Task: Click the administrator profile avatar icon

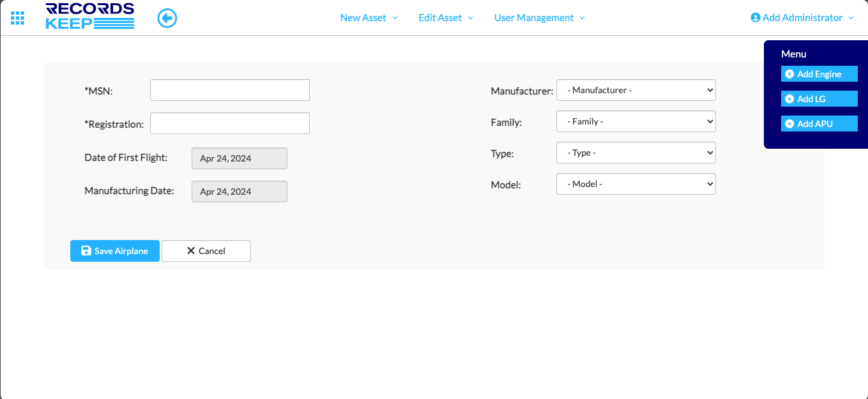Action: 756,18
